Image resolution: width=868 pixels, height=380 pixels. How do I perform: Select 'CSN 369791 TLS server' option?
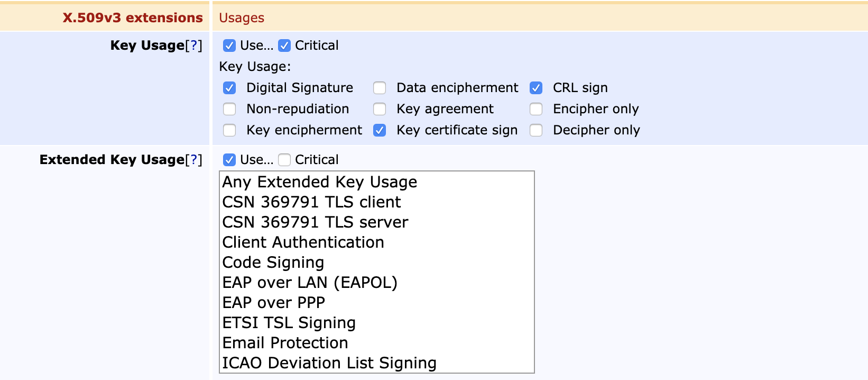point(315,222)
